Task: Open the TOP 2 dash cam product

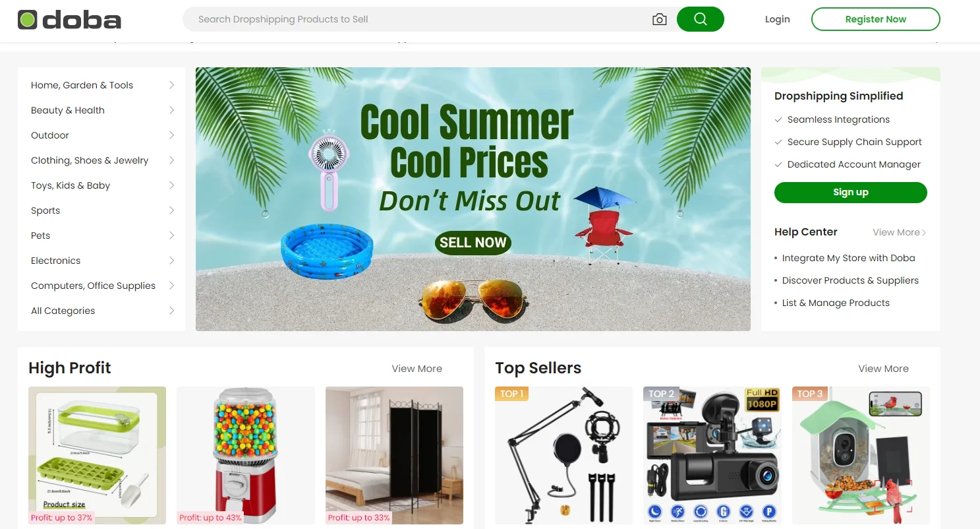Action: 712,455
